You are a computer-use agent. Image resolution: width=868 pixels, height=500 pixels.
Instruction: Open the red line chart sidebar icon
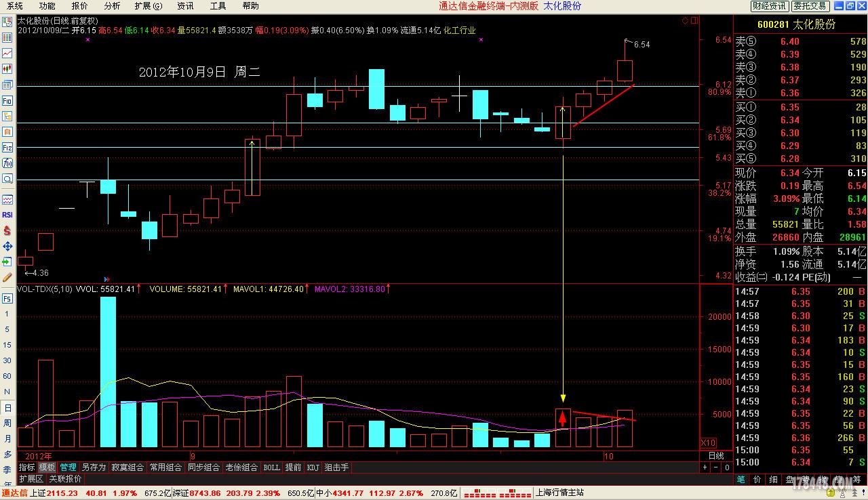(x=7, y=53)
